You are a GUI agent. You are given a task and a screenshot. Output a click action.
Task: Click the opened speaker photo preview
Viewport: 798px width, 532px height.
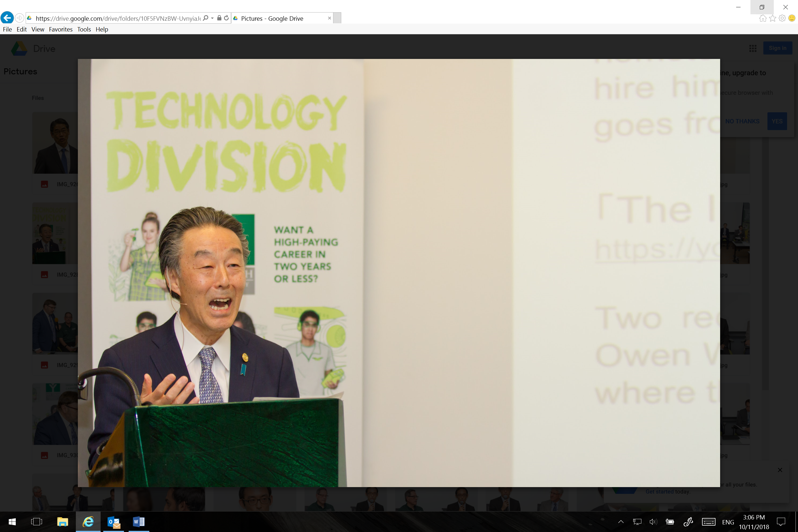click(x=399, y=273)
